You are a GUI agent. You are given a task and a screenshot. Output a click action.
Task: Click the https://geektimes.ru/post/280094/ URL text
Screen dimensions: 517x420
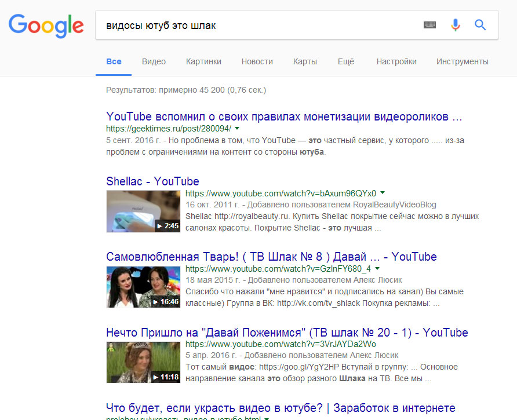tap(169, 129)
